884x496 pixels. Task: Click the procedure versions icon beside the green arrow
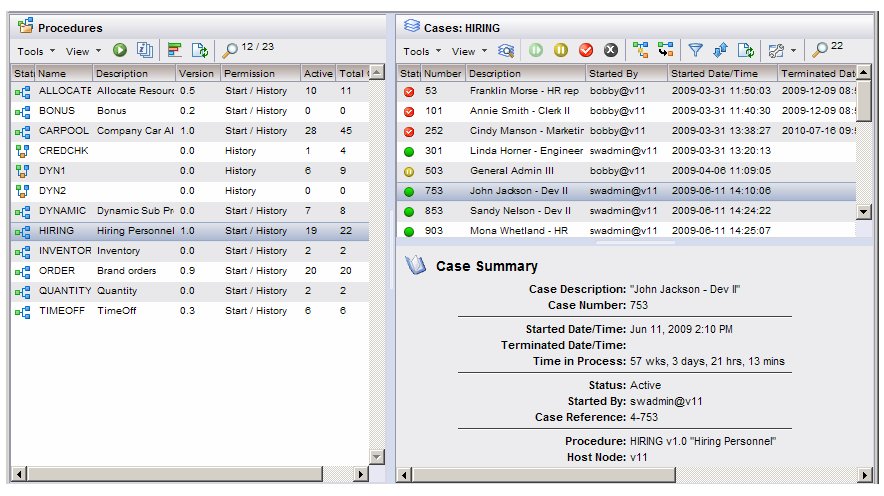[x=144, y=50]
